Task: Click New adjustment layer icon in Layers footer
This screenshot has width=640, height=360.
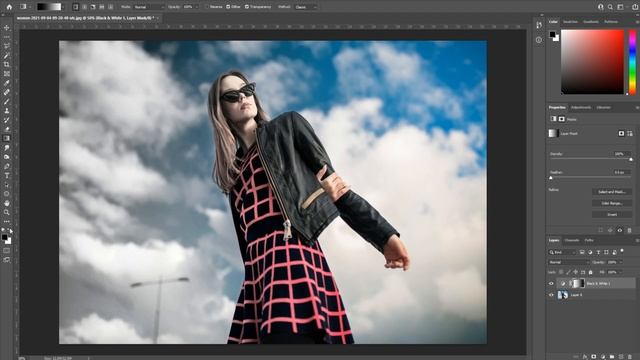Action: tap(603, 357)
